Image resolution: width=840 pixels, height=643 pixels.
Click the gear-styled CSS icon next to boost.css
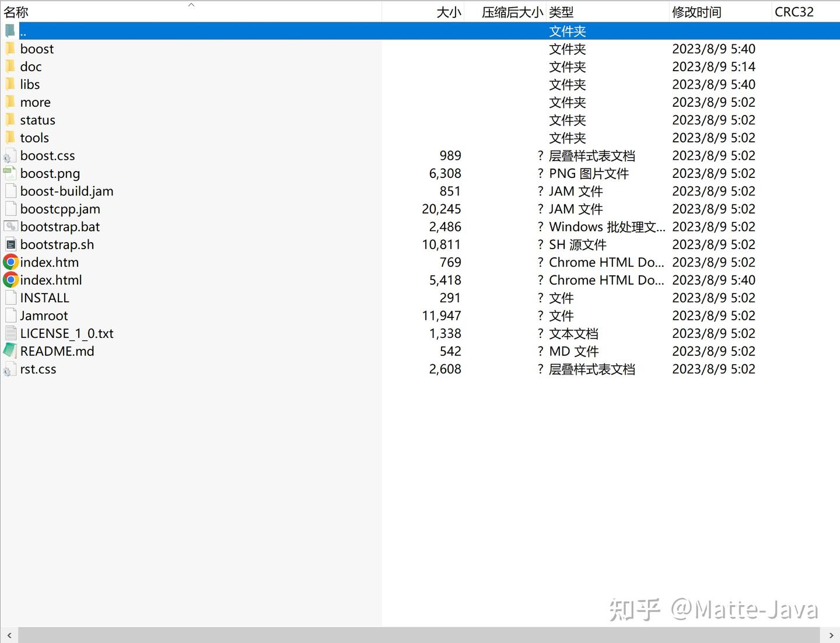pos(9,155)
